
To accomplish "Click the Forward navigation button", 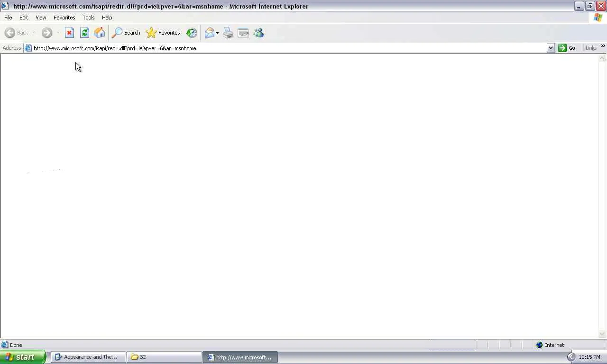I will (x=46, y=33).
